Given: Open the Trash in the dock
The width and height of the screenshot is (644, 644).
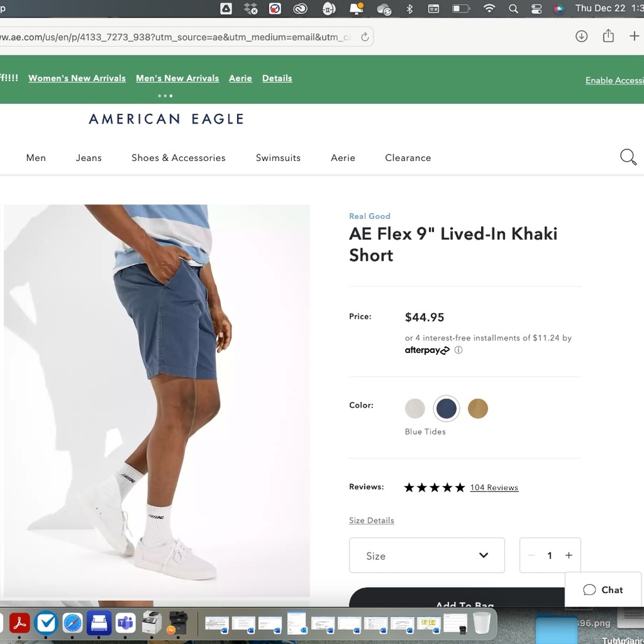Looking at the screenshot, I should [481, 623].
